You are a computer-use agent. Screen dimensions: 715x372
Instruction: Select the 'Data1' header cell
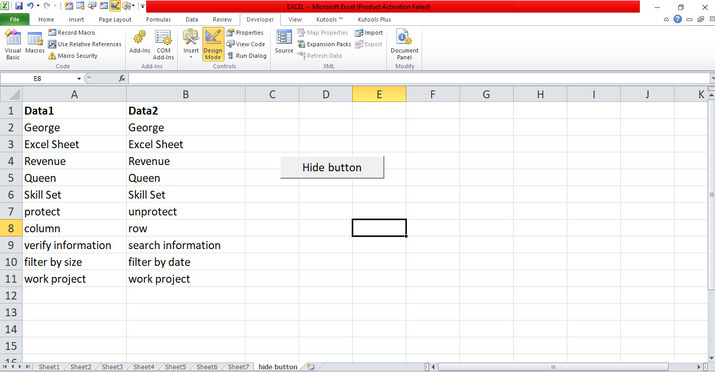[74, 111]
